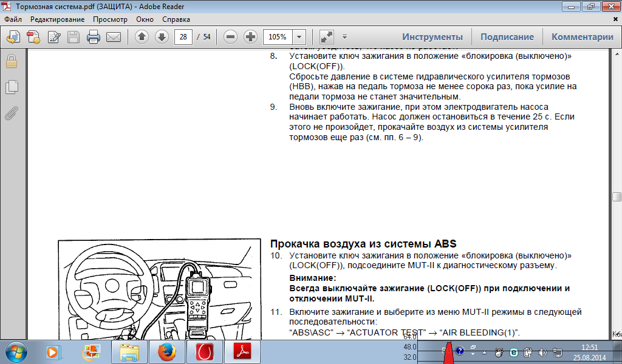Open the Комментарии pane

(x=582, y=37)
